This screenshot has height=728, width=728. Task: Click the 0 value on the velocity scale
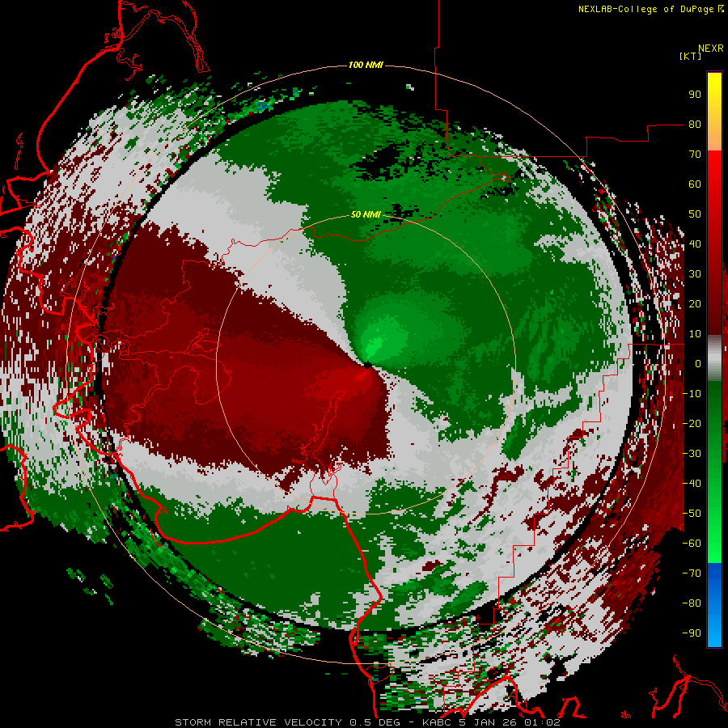[698, 364]
